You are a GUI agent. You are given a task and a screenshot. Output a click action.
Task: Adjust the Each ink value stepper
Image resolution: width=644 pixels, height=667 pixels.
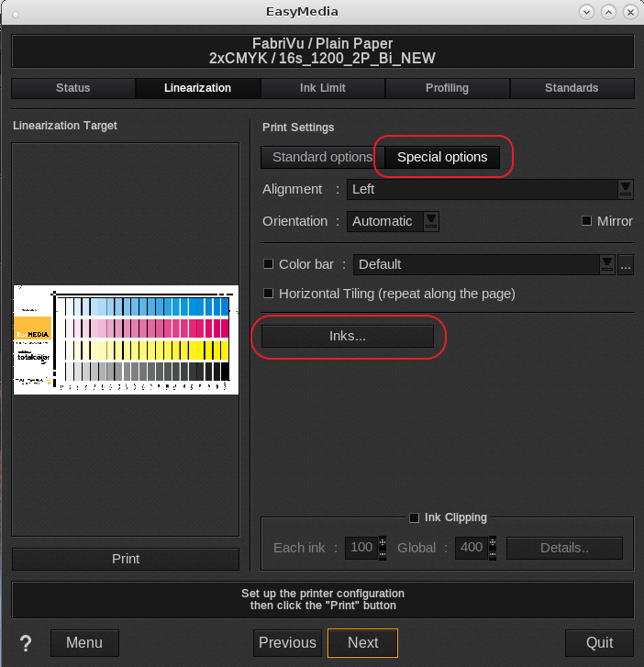pos(383,548)
